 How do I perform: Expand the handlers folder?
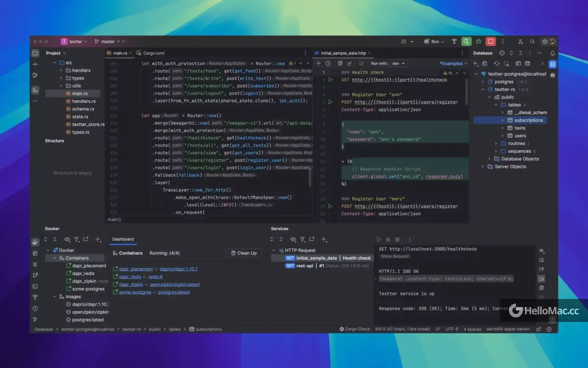point(61,70)
